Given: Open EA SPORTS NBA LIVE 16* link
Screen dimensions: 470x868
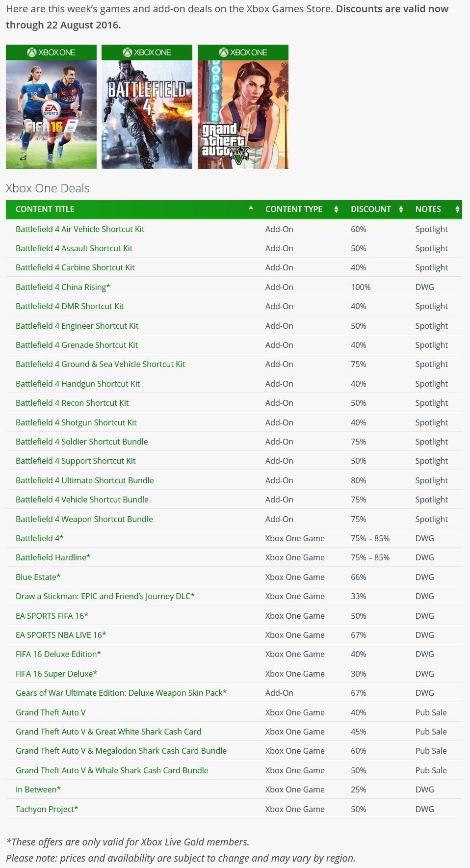Looking at the screenshot, I should [x=61, y=635].
